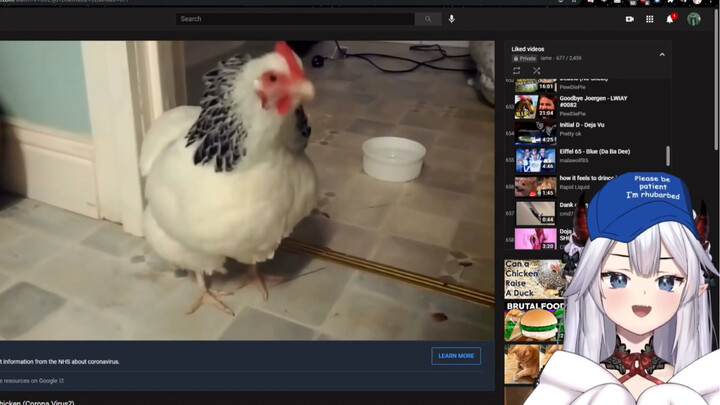Viewport: 720px width, 405px height.
Task: Play Initial D - Deja Vu
Action: [582, 125]
